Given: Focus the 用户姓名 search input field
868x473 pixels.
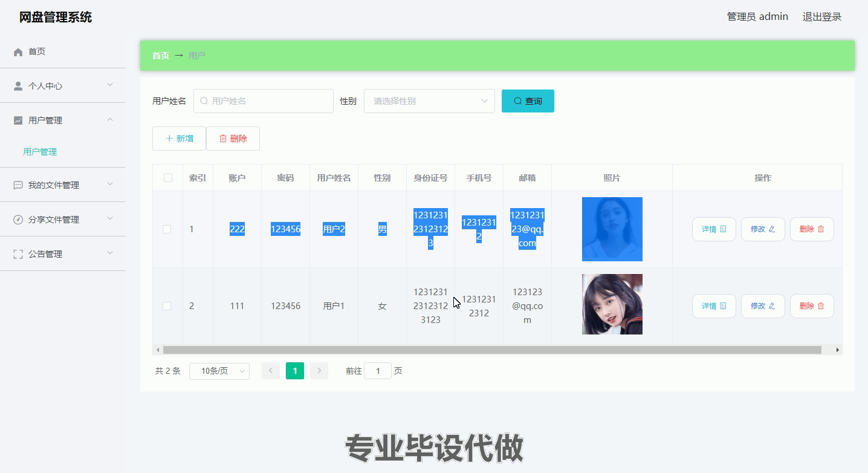Looking at the screenshot, I should tap(264, 101).
